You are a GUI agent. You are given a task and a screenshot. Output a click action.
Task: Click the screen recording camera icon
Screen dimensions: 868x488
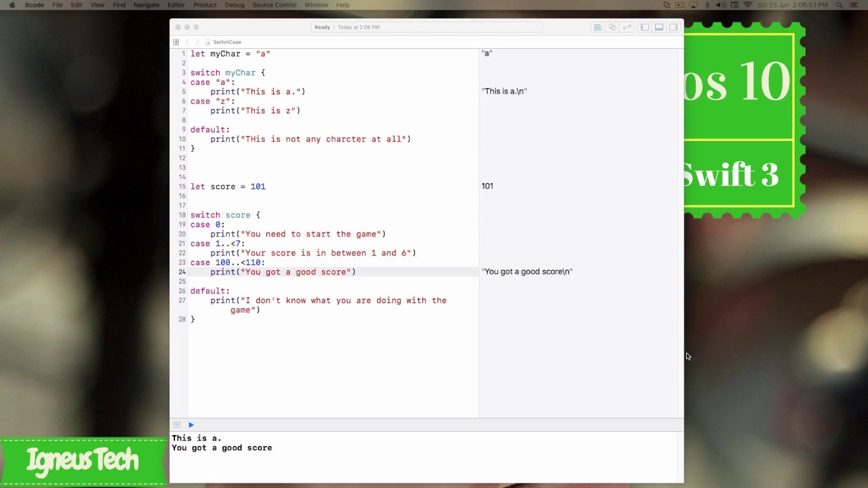pos(680,5)
